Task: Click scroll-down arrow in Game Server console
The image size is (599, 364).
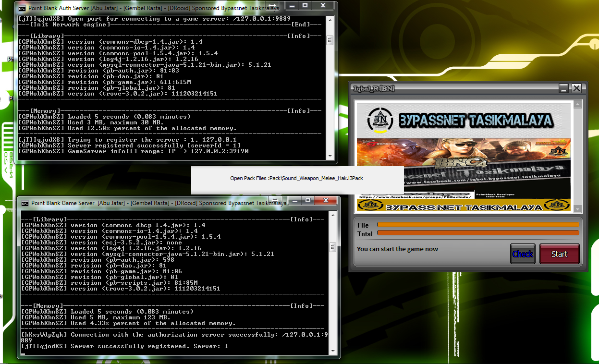Action: 332,351
